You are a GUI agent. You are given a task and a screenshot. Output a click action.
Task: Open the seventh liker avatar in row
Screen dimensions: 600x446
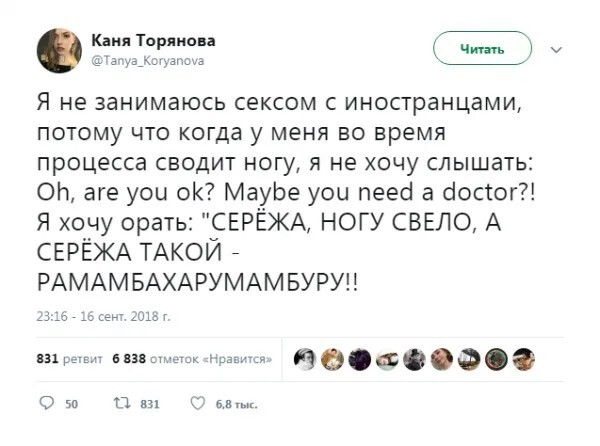(x=469, y=360)
